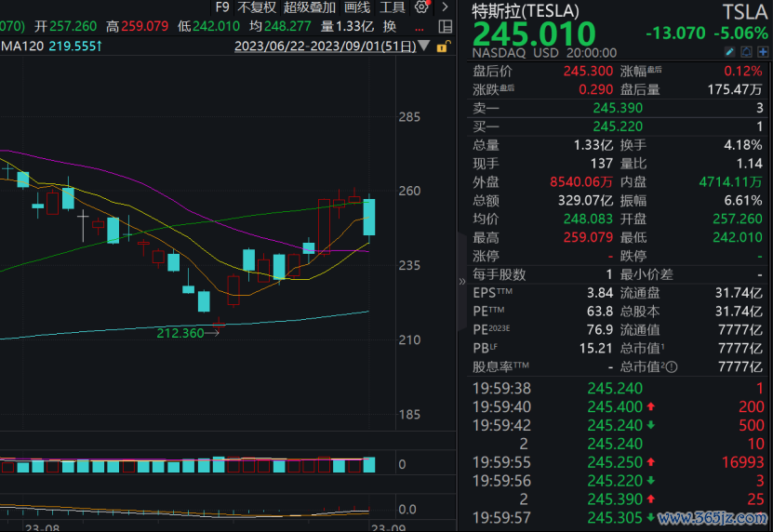Click the 总额 329.07亿 value

(x=586, y=201)
